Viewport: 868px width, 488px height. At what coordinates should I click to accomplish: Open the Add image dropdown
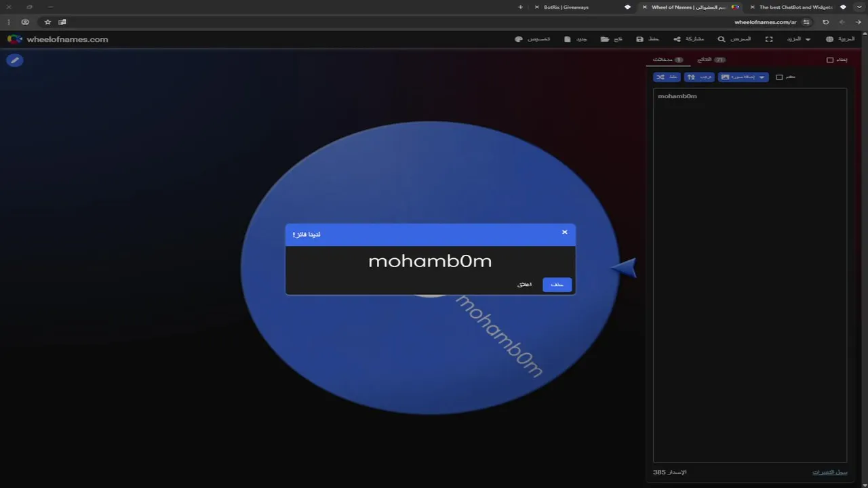(x=743, y=77)
